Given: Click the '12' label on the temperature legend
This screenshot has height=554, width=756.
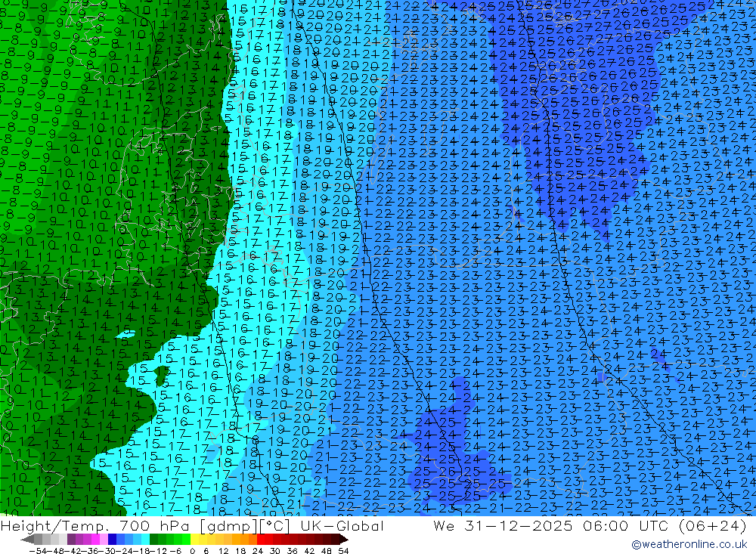Looking at the screenshot, I should 223,551.
